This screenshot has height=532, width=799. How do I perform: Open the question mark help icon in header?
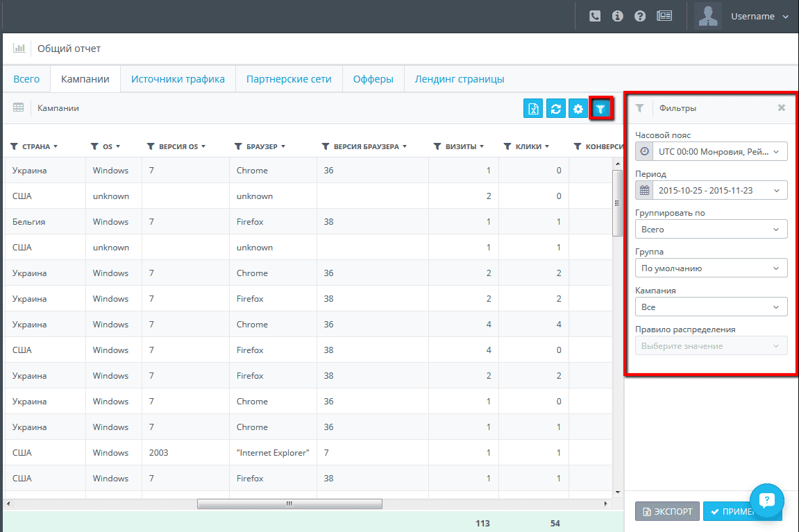pos(640,16)
